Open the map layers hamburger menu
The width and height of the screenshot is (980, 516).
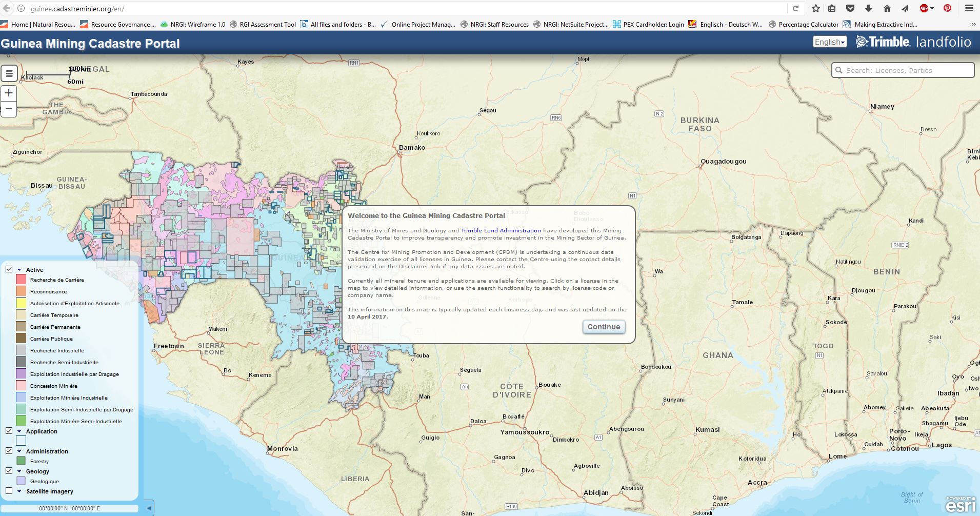(8, 73)
